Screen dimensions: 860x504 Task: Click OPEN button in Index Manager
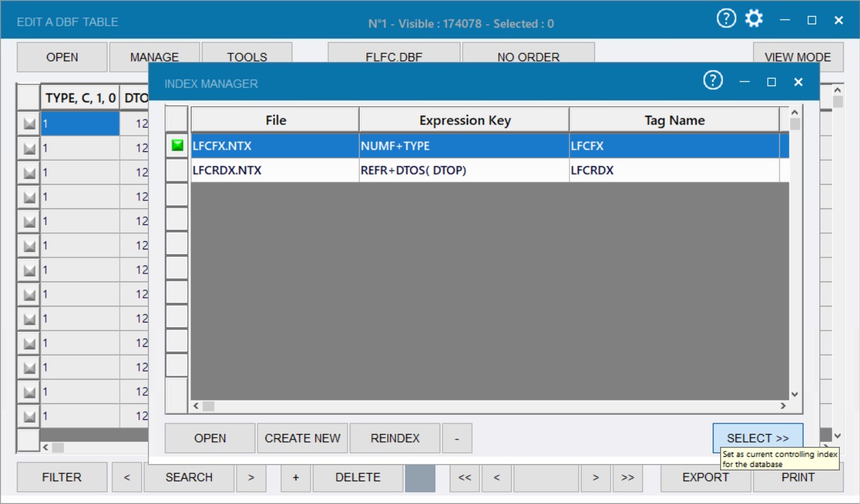pos(210,438)
